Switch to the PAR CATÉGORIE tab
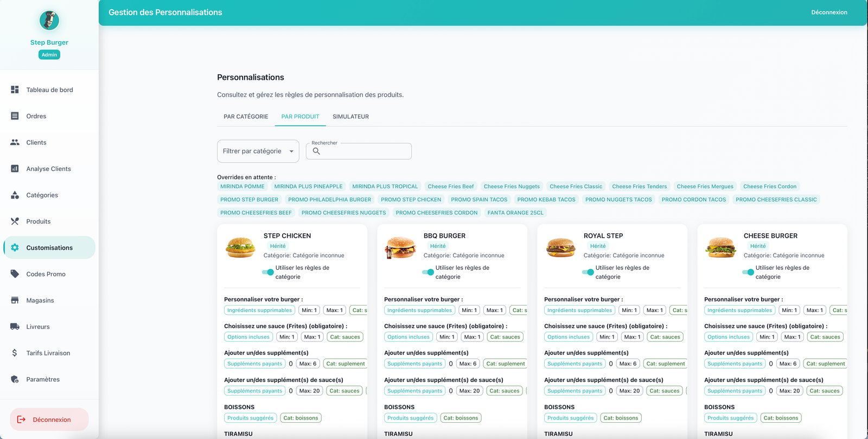The height and width of the screenshot is (439, 868). [246, 117]
